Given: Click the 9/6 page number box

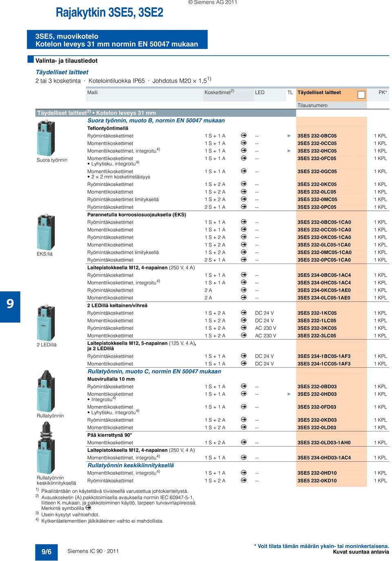Looking at the screenshot, I should click(47, 552).
